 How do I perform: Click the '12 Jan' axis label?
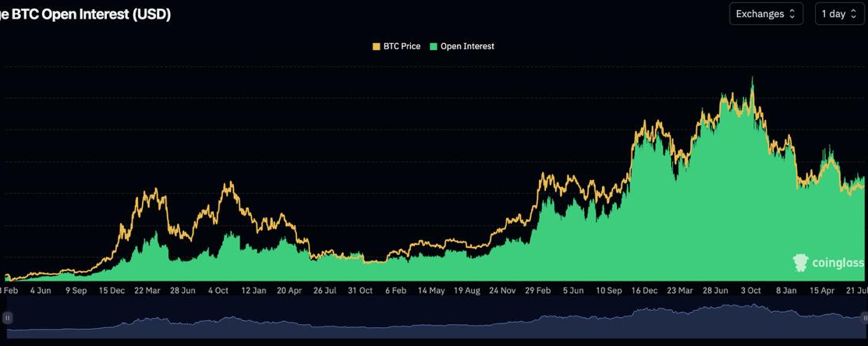[254, 290]
